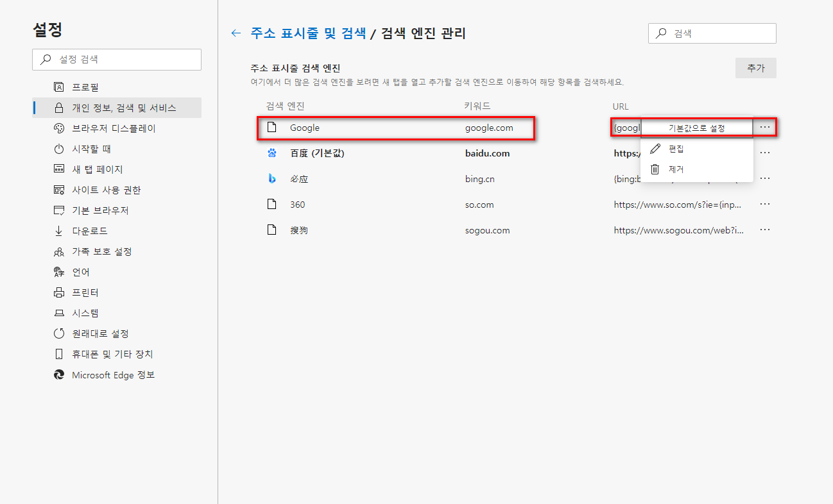Click the page icon of 360 row
The width and height of the screenshot is (833, 504).
[x=272, y=204]
